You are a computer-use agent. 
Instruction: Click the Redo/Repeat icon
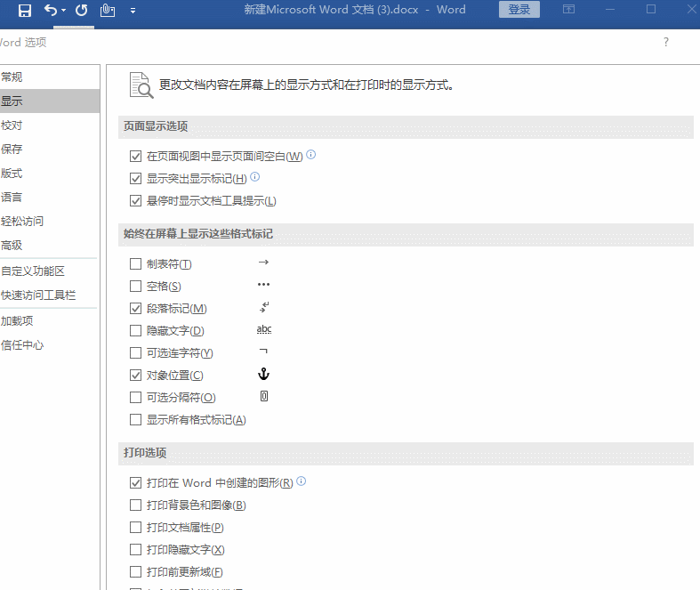tap(82, 11)
